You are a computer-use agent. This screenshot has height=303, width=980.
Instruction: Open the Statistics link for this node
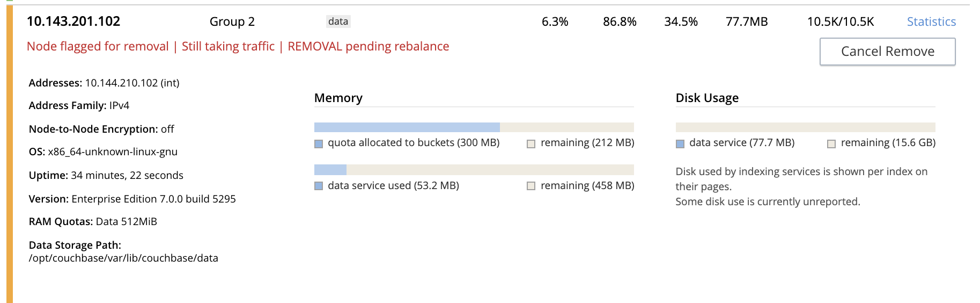tap(931, 21)
